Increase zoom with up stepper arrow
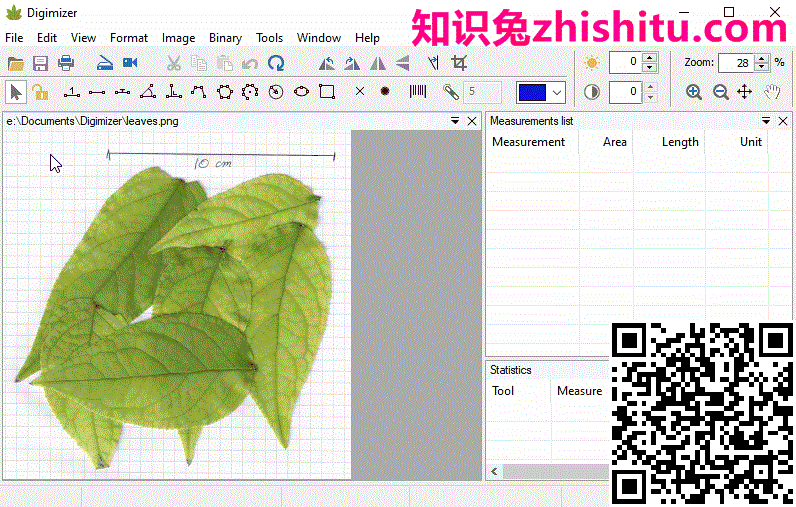Viewport: 796px width, 507px height. [x=761, y=58]
